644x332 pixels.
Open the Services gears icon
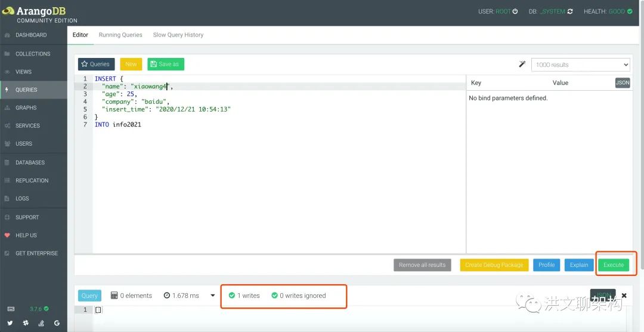pyautogui.click(x=7, y=125)
